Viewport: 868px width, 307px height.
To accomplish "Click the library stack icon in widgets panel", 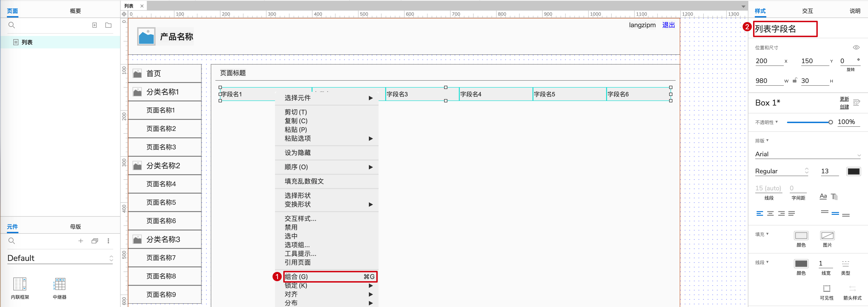I will point(95,241).
